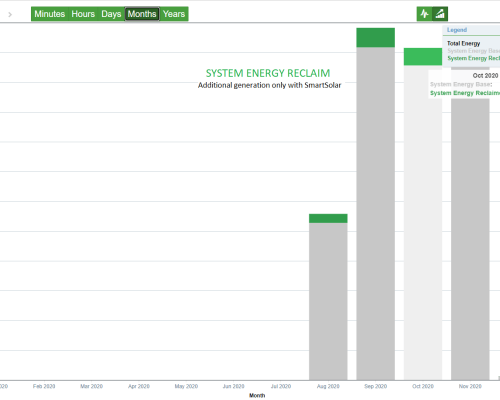Switch to the Days view

111,14
